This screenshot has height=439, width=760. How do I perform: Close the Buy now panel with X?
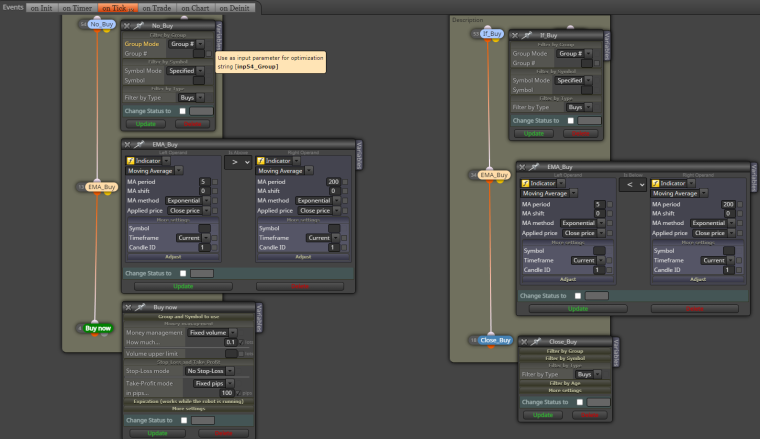[128, 307]
